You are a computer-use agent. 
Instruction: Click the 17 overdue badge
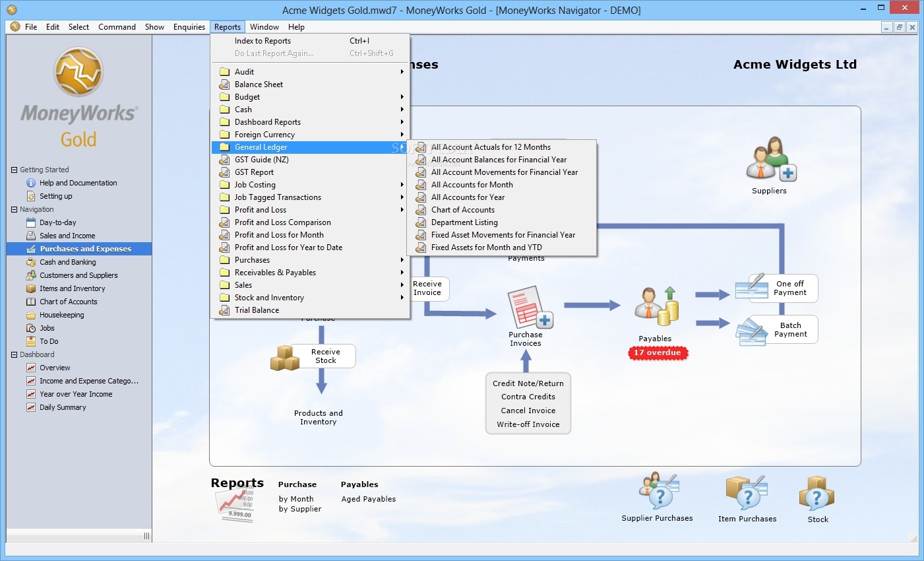(x=658, y=352)
